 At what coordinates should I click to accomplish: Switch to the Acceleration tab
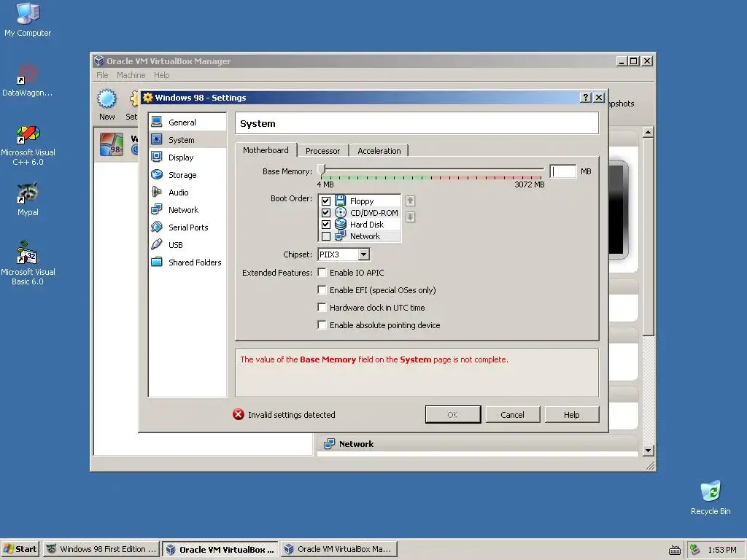coord(379,150)
